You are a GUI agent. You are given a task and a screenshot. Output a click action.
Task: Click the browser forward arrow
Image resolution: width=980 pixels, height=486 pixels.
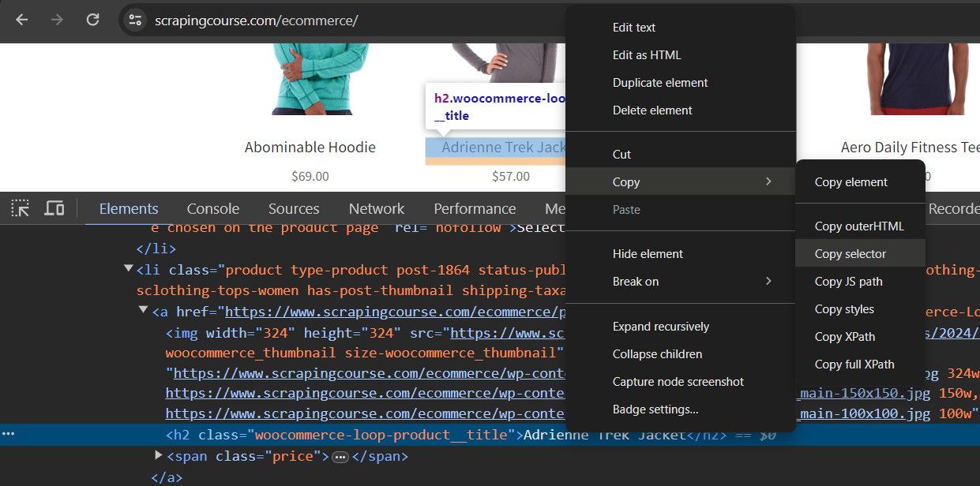(x=57, y=20)
